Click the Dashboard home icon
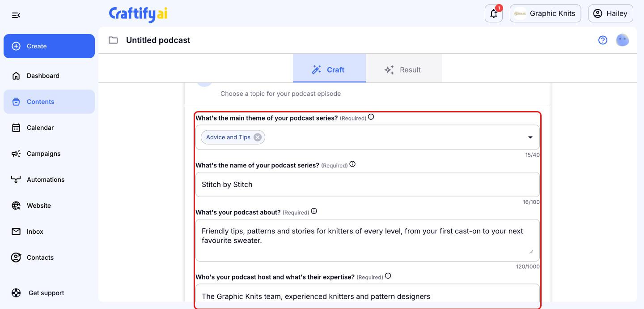 pos(16,76)
